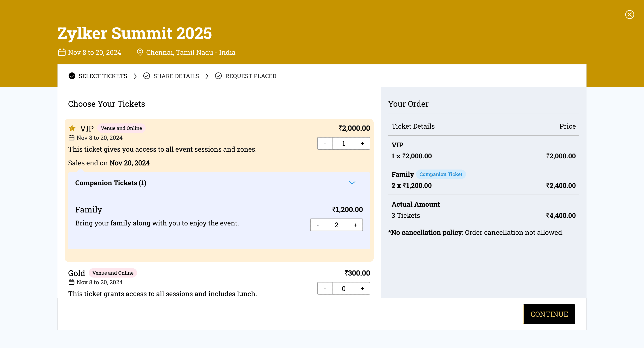Click the Family quantity input field
The width and height of the screenshot is (644, 348).
tap(336, 225)
